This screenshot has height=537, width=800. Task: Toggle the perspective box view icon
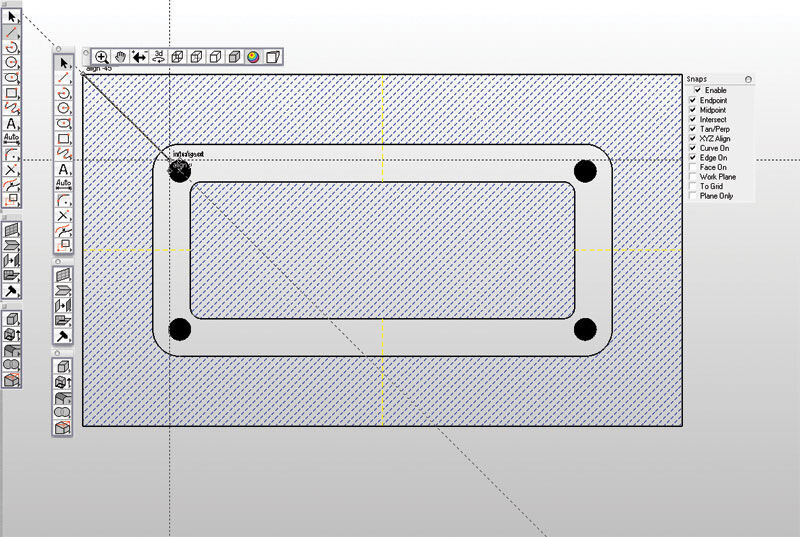273,57
